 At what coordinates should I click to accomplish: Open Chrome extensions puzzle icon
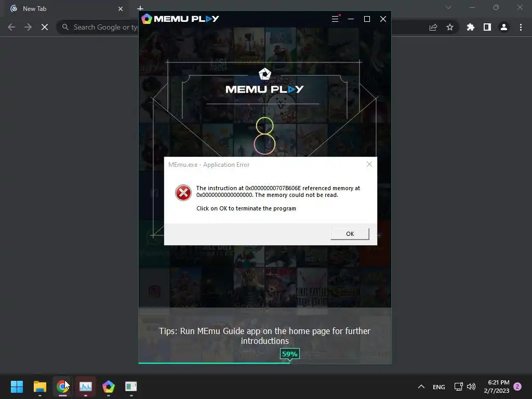point(471,27)
